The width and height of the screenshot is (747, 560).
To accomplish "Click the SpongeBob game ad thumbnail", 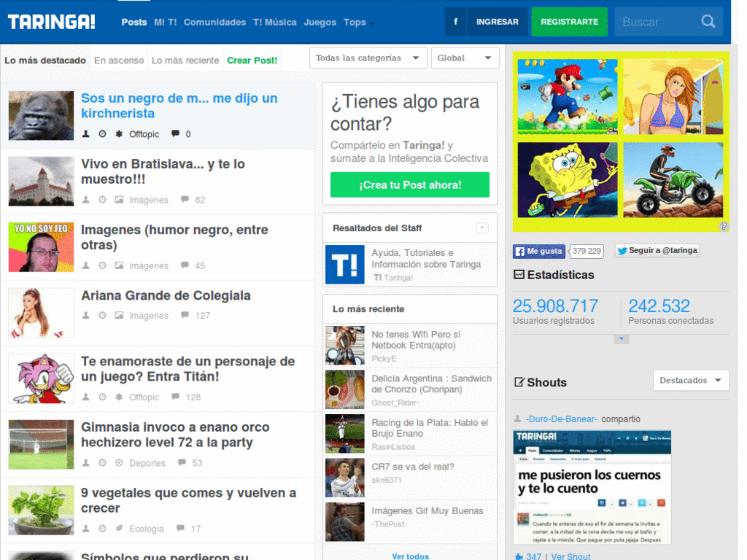I will tap(568, 180).
